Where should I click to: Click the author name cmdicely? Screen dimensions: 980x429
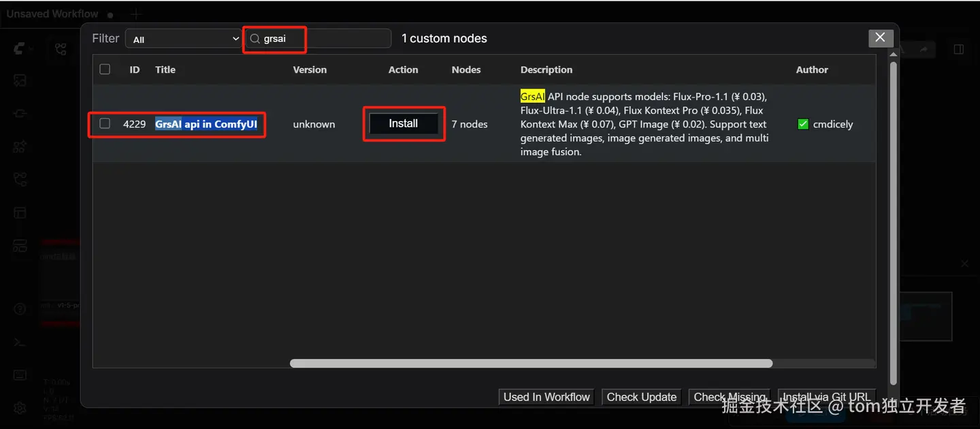833,124
